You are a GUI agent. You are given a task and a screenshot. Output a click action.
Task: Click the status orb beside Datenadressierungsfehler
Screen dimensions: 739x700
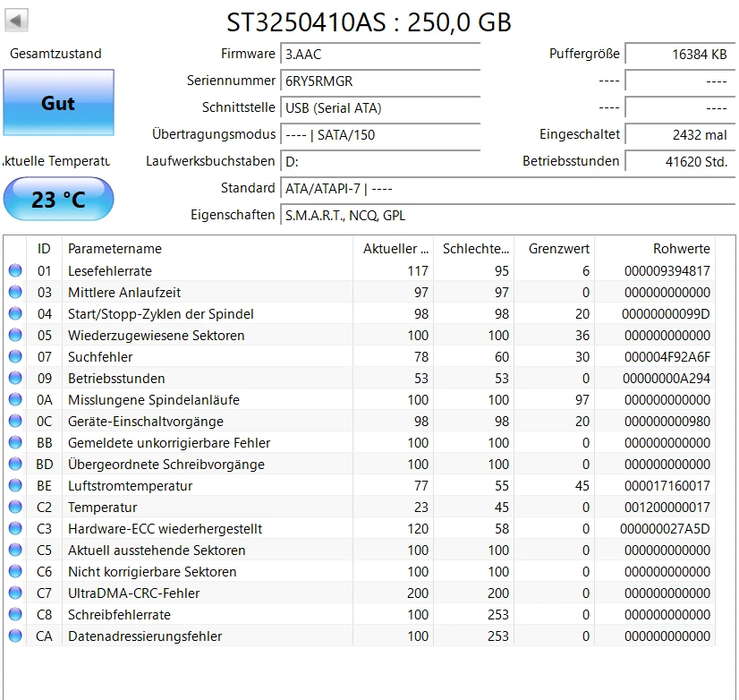[14, 636]
